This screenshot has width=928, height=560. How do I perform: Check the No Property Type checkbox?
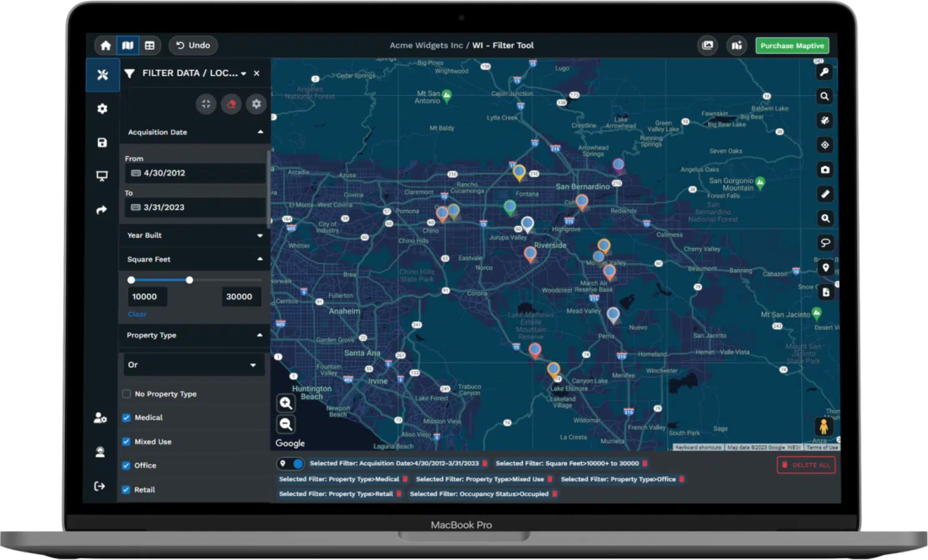pyautogui.click(x=127, y=394)
